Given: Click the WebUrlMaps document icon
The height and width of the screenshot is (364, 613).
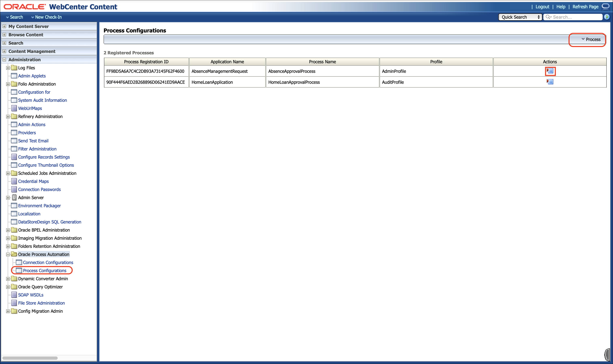Looking at the screenshot, I should coord(14,108).
